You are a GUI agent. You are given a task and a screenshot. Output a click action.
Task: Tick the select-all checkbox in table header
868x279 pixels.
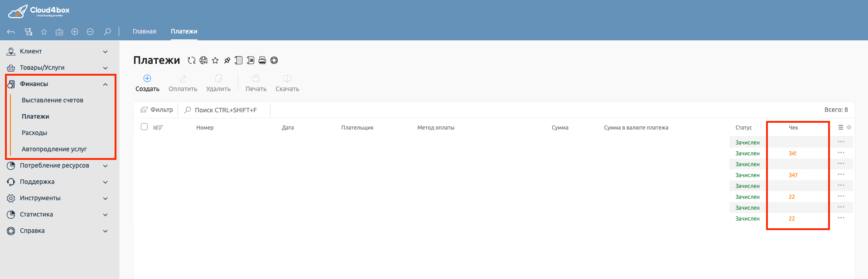coord(144,127)
